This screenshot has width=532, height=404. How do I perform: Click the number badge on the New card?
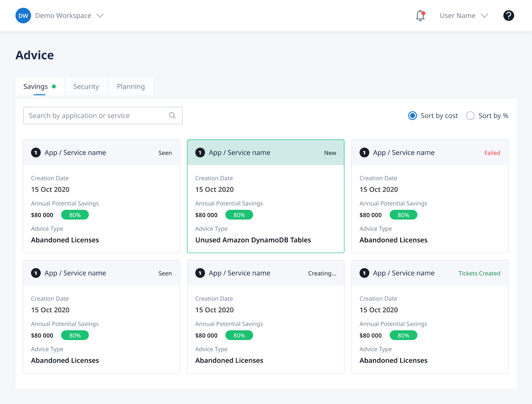[x=200, y=152]
